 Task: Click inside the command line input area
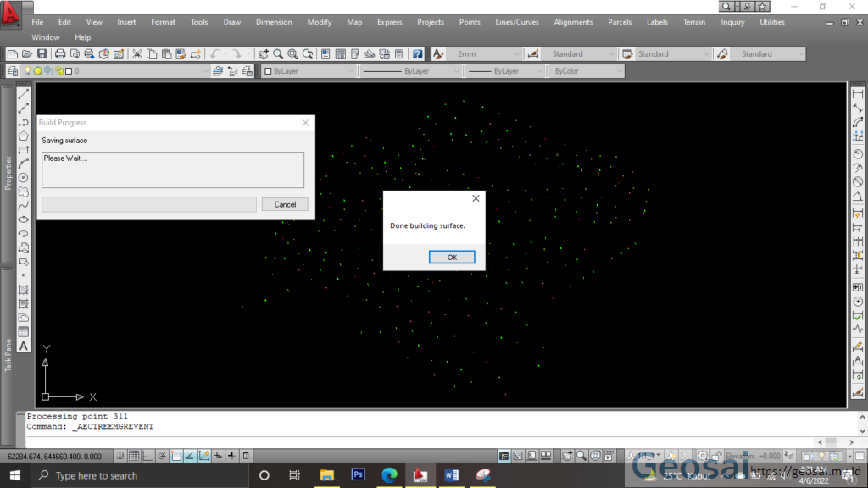click(424, 426)
